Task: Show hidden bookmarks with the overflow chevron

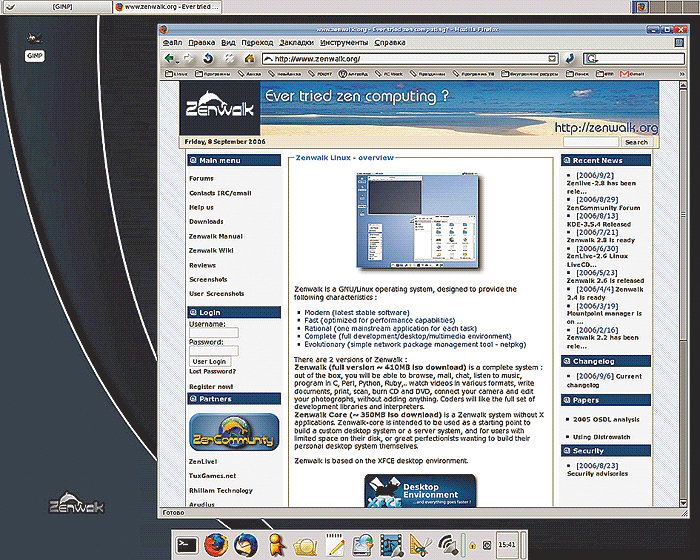Action: point(682,74)
